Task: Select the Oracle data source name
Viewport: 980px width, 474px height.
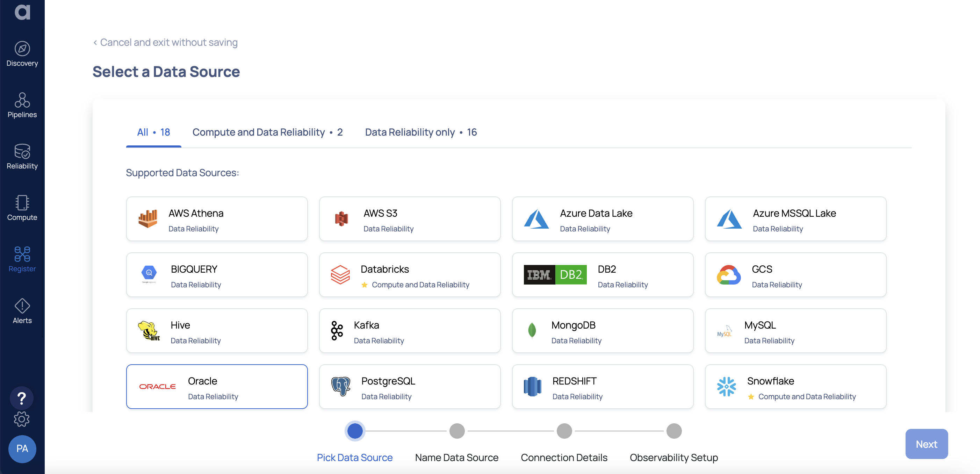Action: [x=202, y=381]
